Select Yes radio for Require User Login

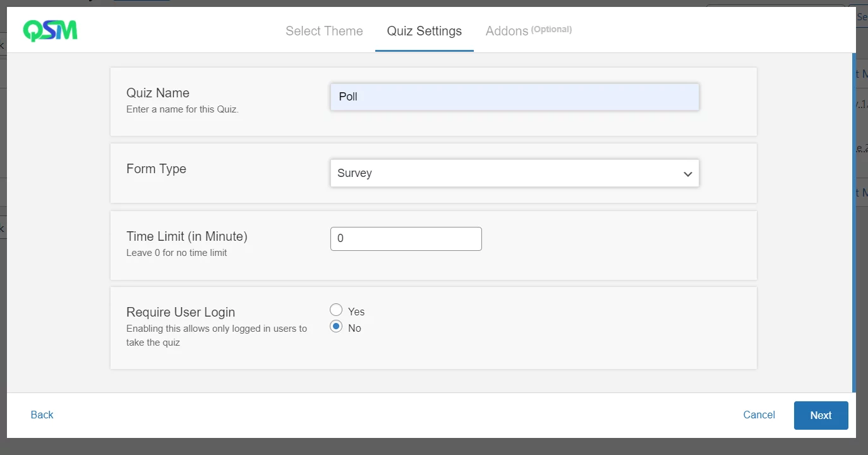tap(336, 310)
